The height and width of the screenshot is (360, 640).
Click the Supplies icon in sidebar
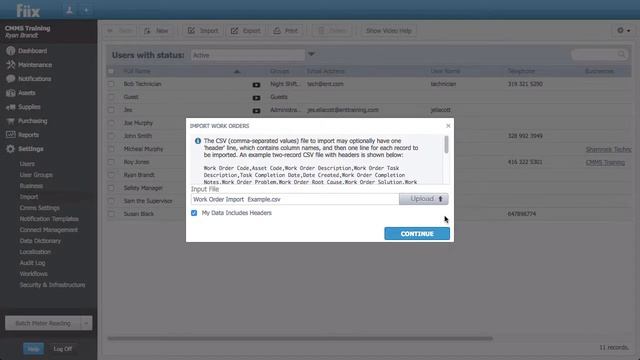tap(11, 107)
